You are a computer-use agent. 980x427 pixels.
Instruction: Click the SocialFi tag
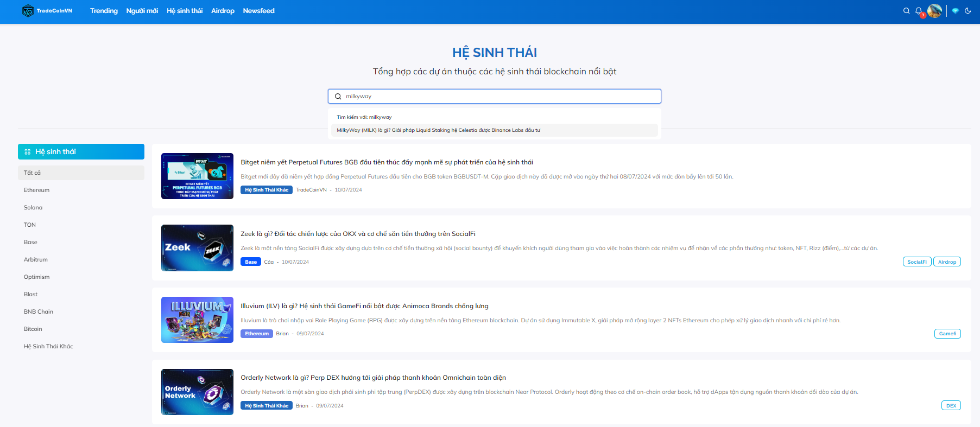(x=917, y=262)
